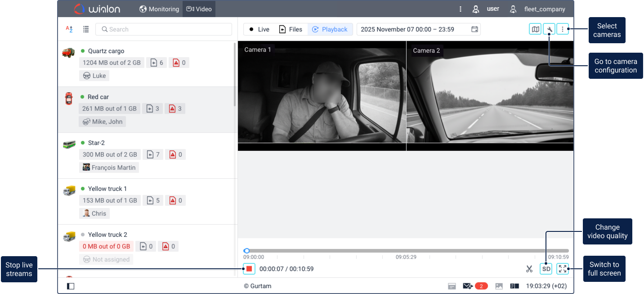Switch to Live mode
644x294 pixels.
tap(259, 29)
